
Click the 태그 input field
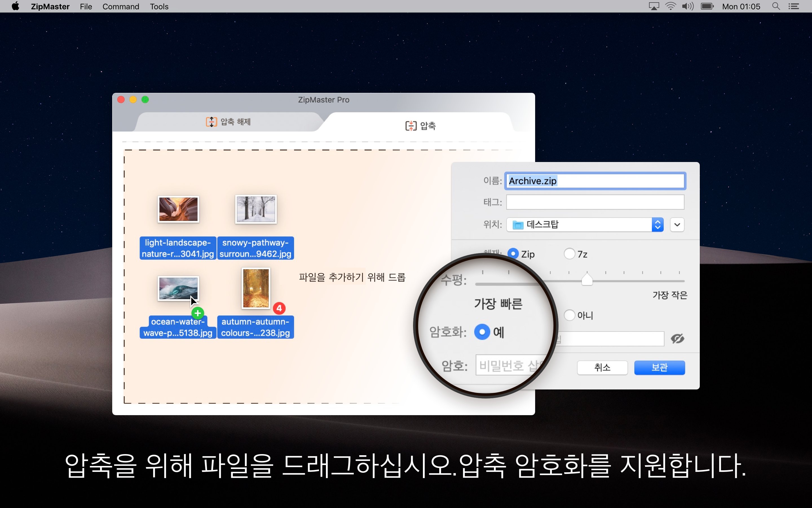click(x=595, y=202)
